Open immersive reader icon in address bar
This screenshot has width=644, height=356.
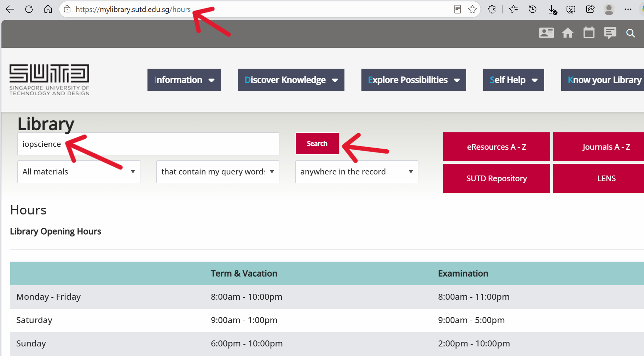tap(458, 9)
